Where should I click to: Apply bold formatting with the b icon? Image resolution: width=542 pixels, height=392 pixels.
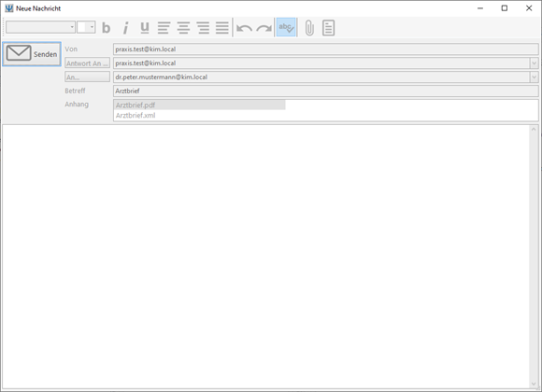(x=107, y=28)
